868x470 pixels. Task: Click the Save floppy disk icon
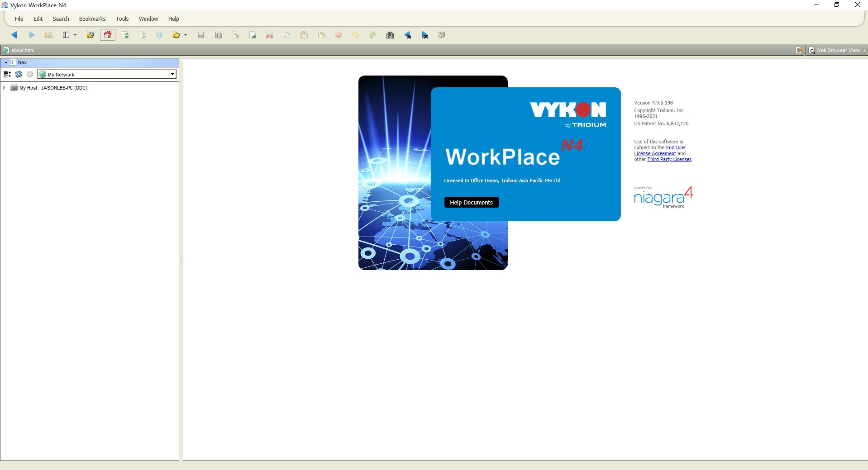pyautogui.click(x=201, y=35)
